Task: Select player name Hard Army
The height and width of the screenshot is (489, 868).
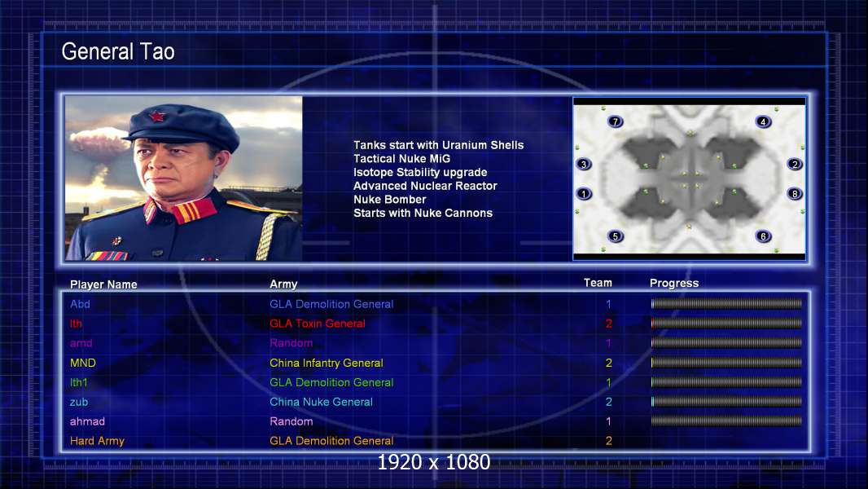Action: point(97,441)
